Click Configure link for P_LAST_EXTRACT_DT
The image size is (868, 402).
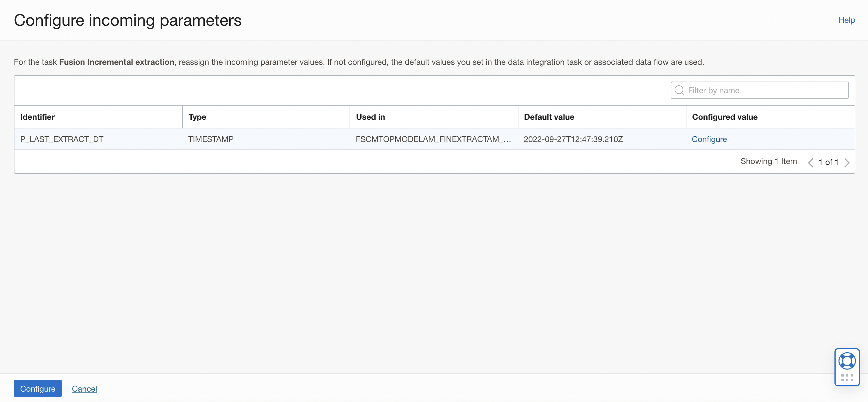[709, 139]
